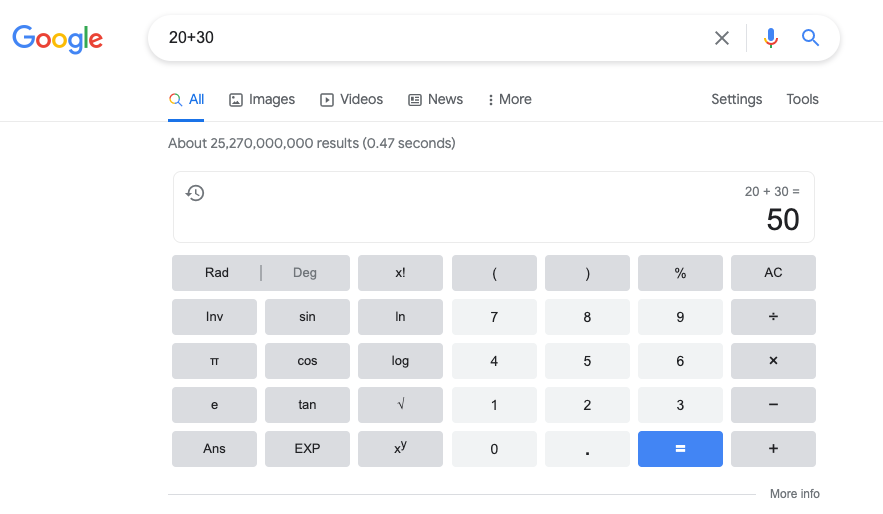Click the blue search magnifier icon
The height and width of the screenshot is (514, 883).
(x=810, y=38)
